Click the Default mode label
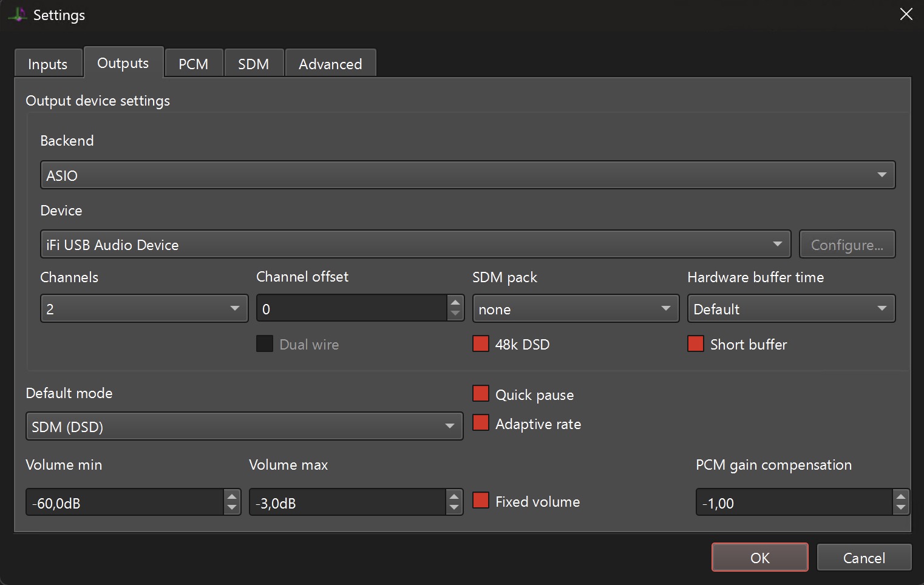This screenshot has width=924, height=585. 69,393
